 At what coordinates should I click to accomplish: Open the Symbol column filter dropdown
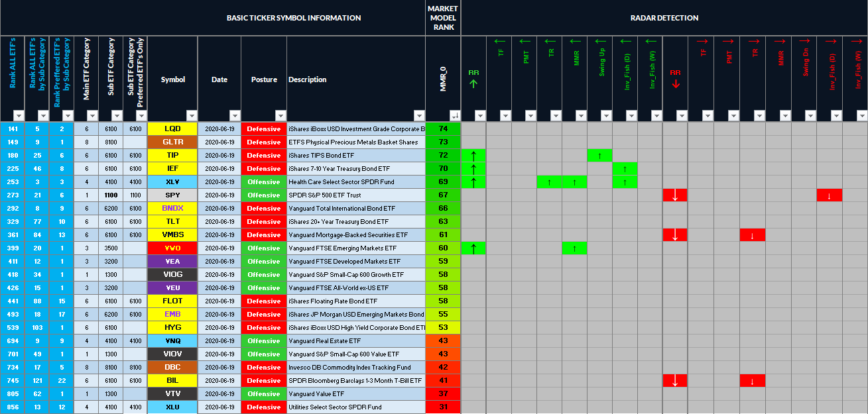[x=192, y=115]
